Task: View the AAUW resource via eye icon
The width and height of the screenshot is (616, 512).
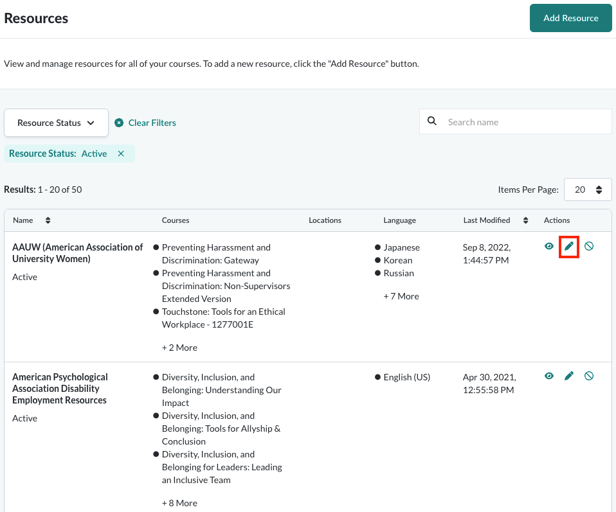Action: (549, 246)
